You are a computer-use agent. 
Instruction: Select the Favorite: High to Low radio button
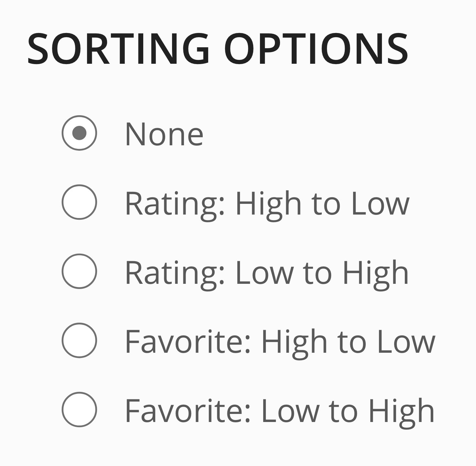(x=79, y=340)
